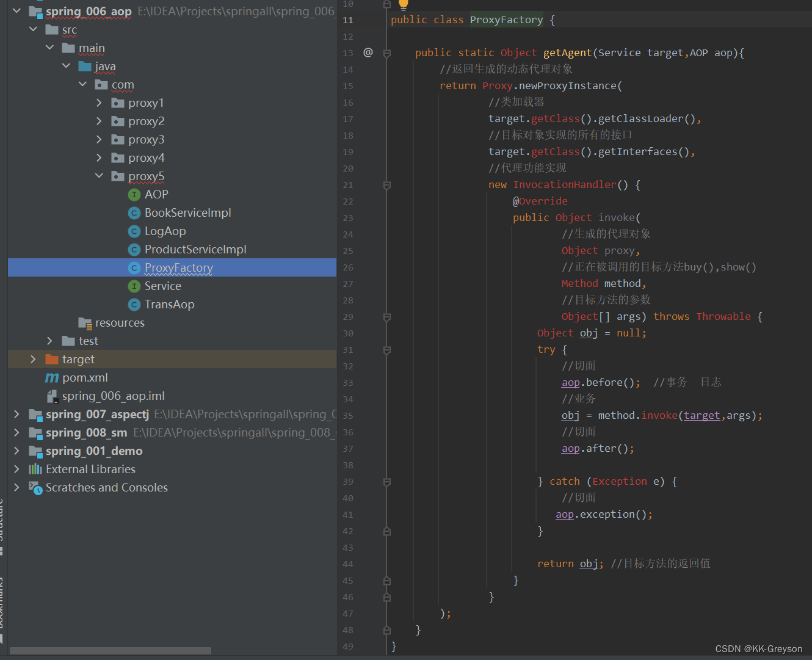Collapse the spring_006_aop module node
Image resolution: width=812 pixels, height=660 pixels.
pos(16,11)
